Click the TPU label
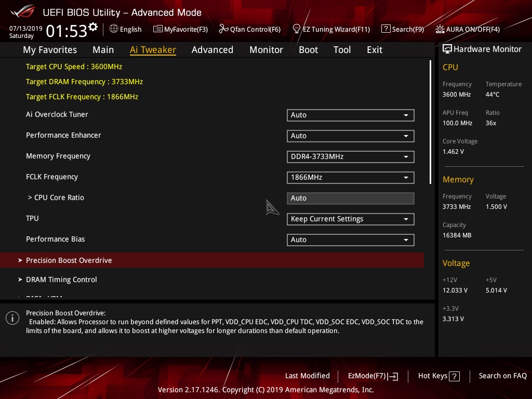Viewport: 532px width, 399px height. pyautogui.click(x=32, y=218)
